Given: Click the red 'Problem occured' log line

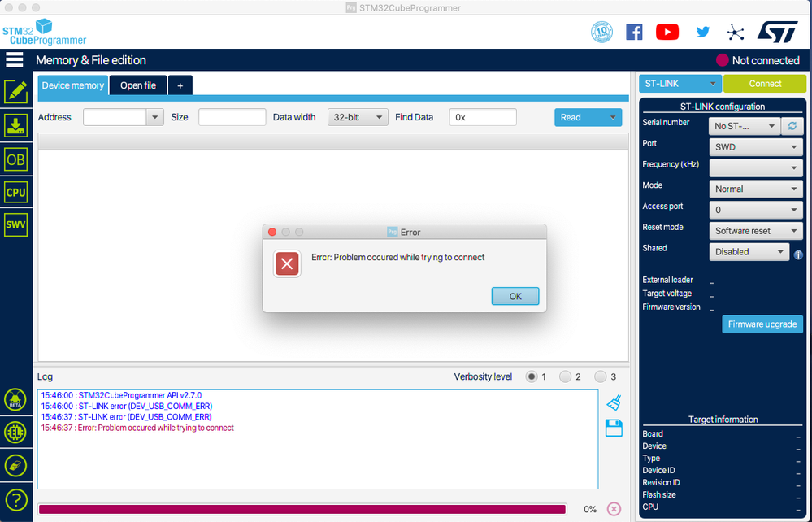Looking at the screenshot, I should click(x=137, y=428).
